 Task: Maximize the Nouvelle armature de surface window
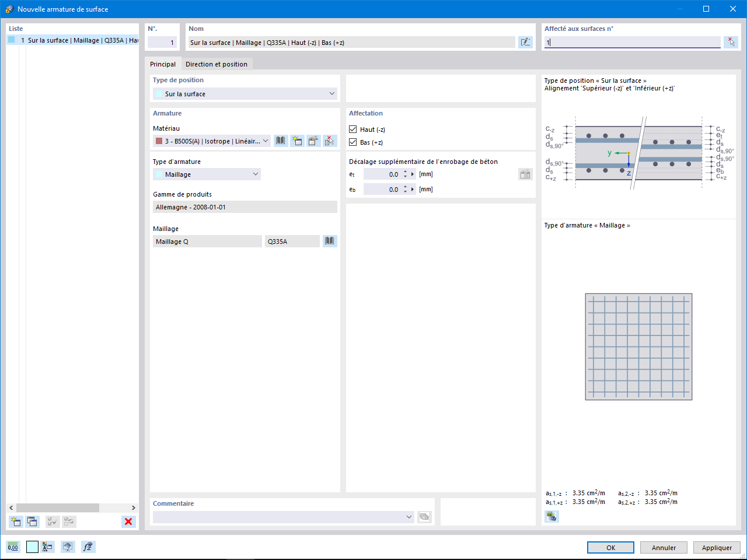pos(706,9)
